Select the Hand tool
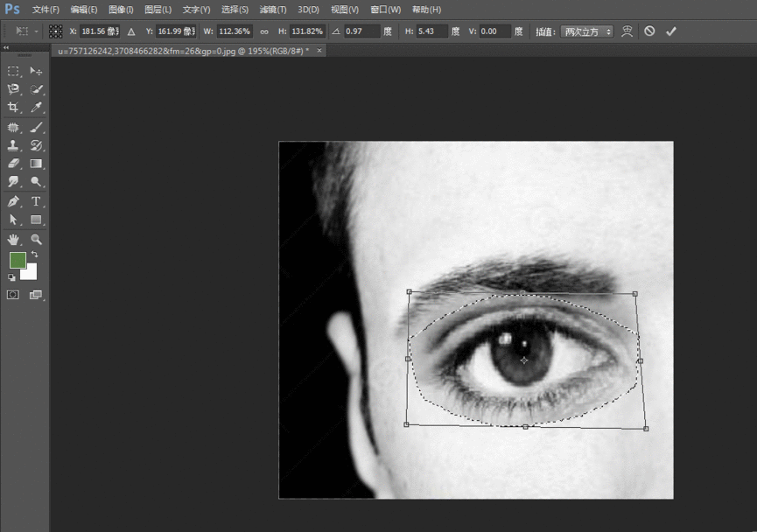 [x=13, y=239]
